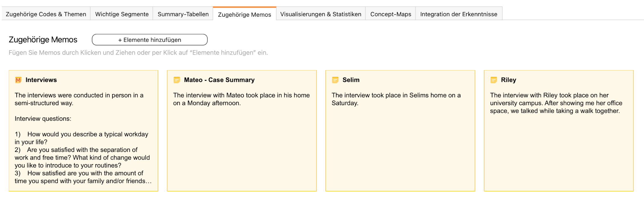Image resolution: width=644 pixels, height=215 pixels.
Task: Open the Zugehörige Codes & Themen tab
Action: [46, 14]
